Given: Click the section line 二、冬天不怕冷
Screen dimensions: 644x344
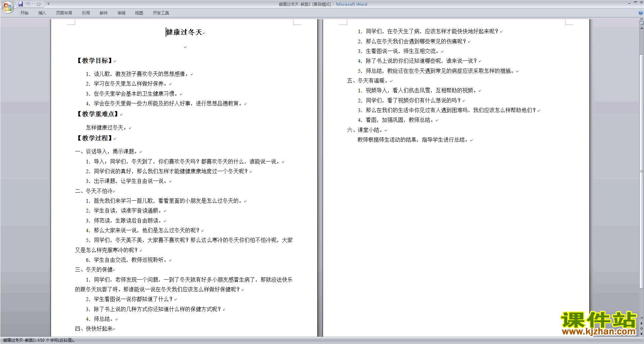Looking at the screenshot, I should click(94, 191).
